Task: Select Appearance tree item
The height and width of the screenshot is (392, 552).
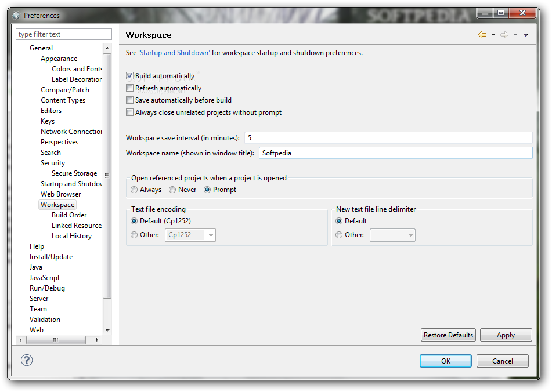Action: coord(59,59)
